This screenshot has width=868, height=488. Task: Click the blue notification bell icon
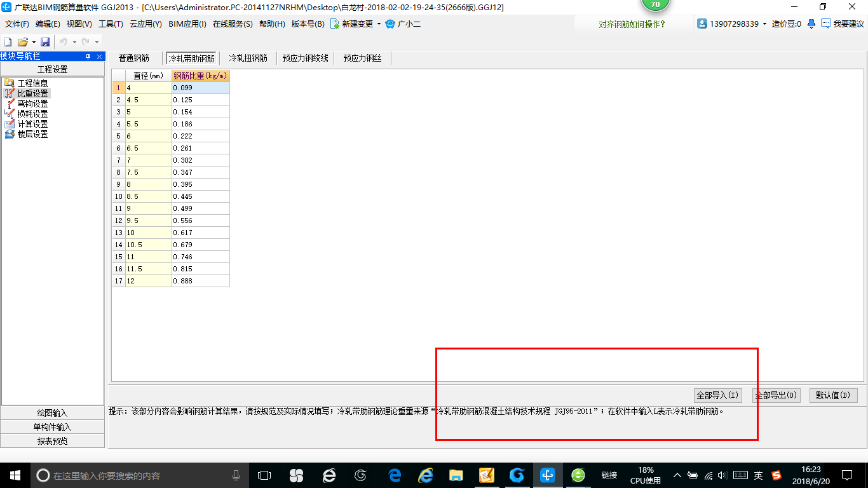[x=811, y=24]
